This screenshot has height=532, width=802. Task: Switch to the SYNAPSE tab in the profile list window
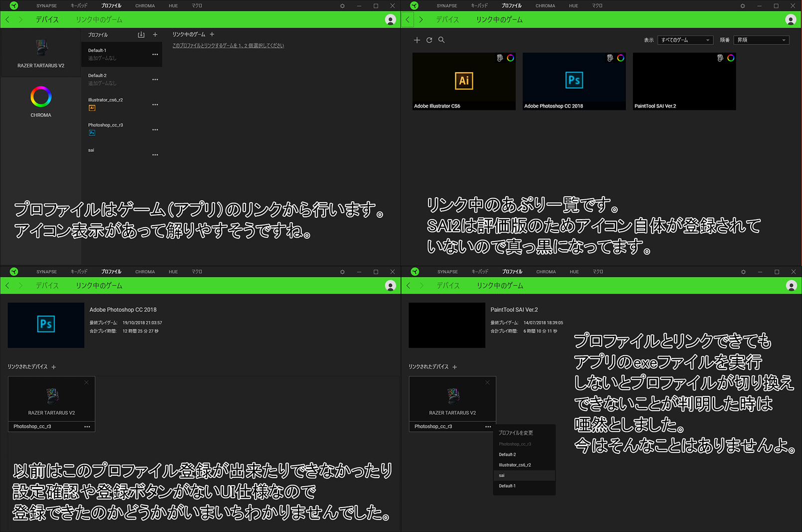coord(46,6)
